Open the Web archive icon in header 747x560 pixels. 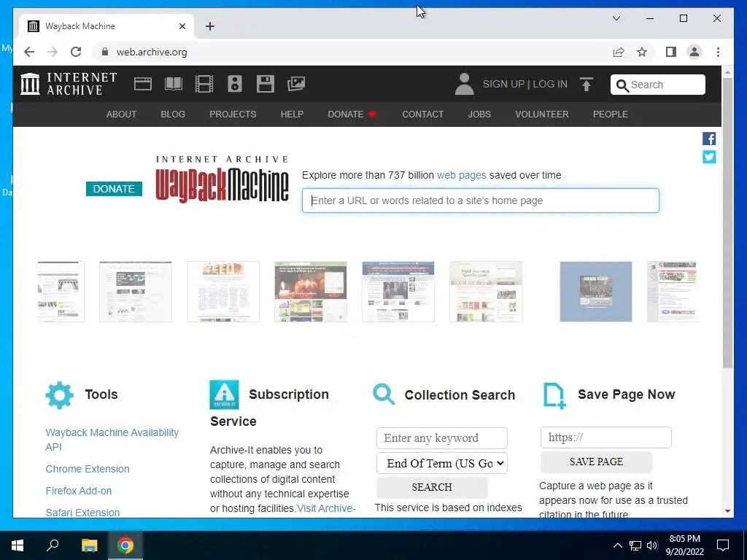(142, 84)
